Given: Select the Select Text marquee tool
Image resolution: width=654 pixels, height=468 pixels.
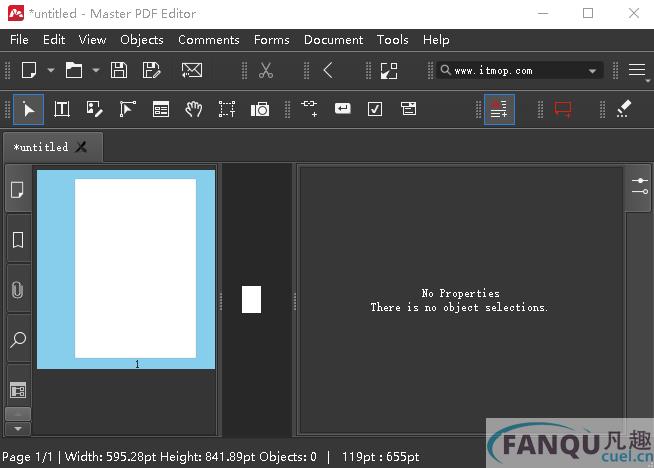Looking at the screenshot, I should (x=227, y=109).
